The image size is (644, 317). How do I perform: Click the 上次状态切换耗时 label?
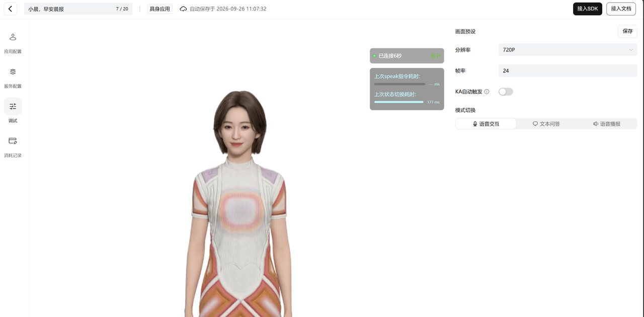[395, 95]
